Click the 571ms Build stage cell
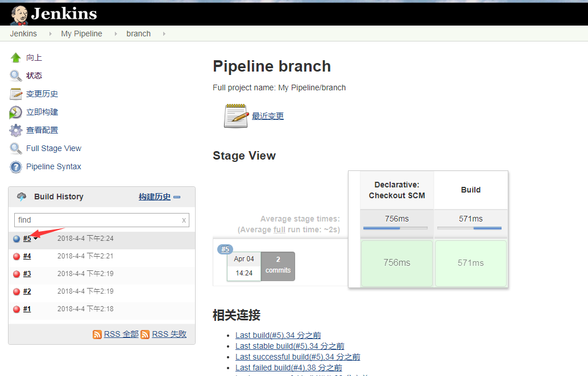Image resolution: width=588 pixels, height=376 pixels. pyautogui.click(x=471, y=264)
